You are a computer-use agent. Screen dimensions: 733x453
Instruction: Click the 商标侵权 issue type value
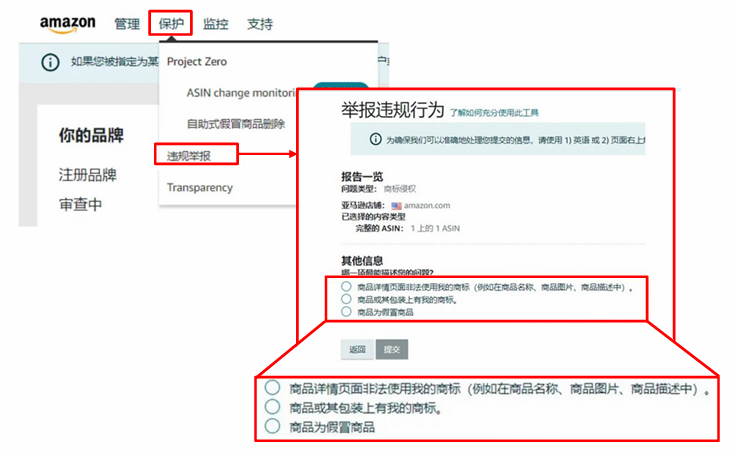(400, 189)
